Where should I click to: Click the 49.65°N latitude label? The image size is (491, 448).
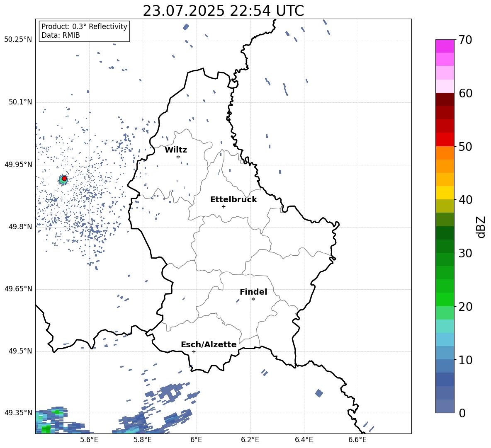click(x=18, y=289)
